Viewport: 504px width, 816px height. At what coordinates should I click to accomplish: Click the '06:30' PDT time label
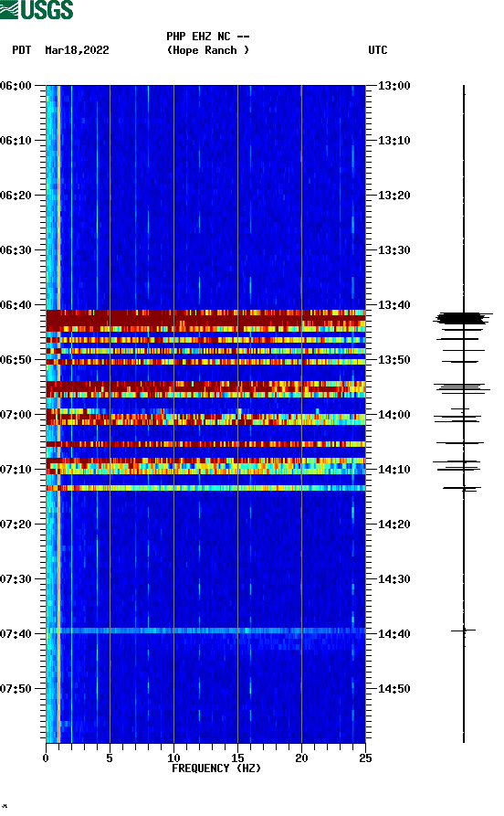click(16, 249)
